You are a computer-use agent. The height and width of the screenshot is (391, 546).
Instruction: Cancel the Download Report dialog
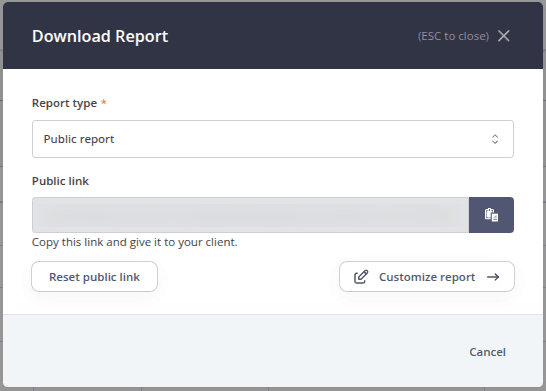487,352
